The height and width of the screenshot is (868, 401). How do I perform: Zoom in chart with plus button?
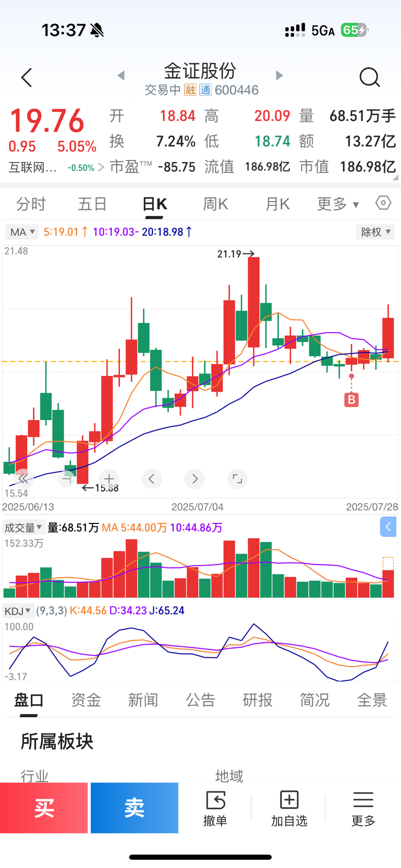coord(109,479)
